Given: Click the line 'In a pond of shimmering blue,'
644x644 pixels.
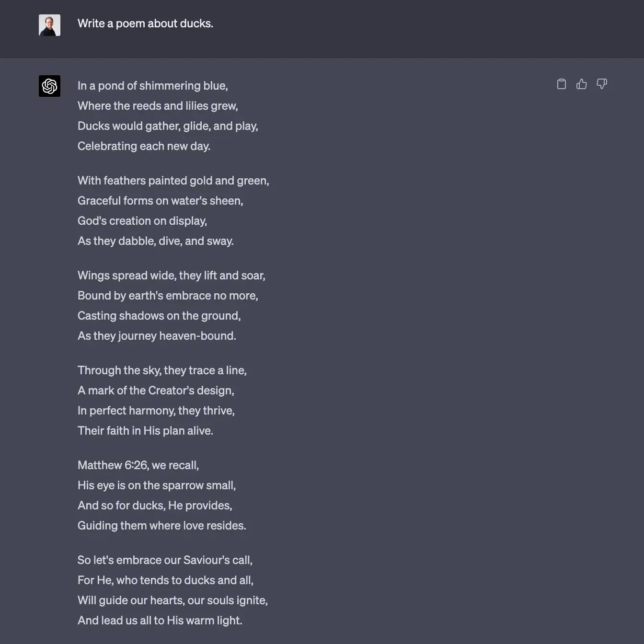Looking at the screenshot, I should pyautogui.click(x=152, y=86).
